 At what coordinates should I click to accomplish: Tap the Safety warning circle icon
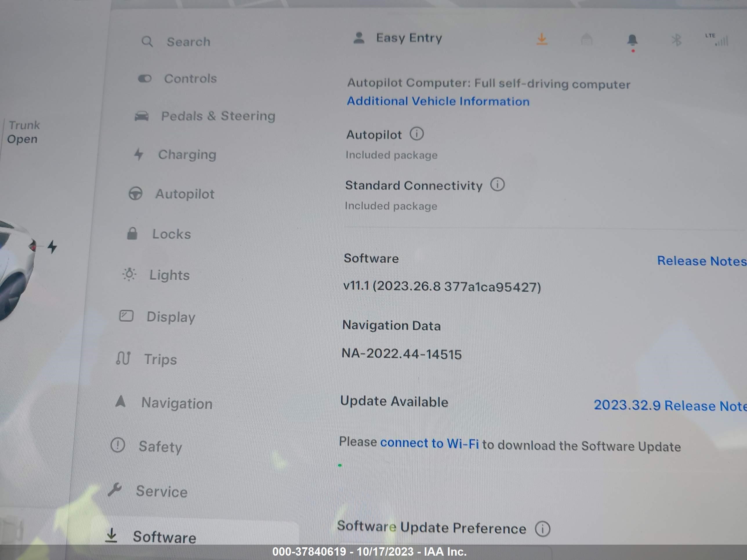[x=118, y=445]
